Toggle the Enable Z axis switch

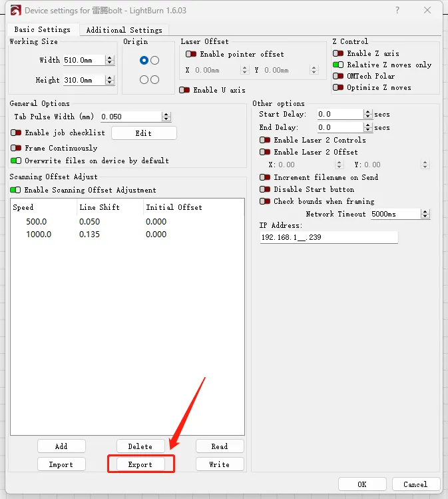338,53
